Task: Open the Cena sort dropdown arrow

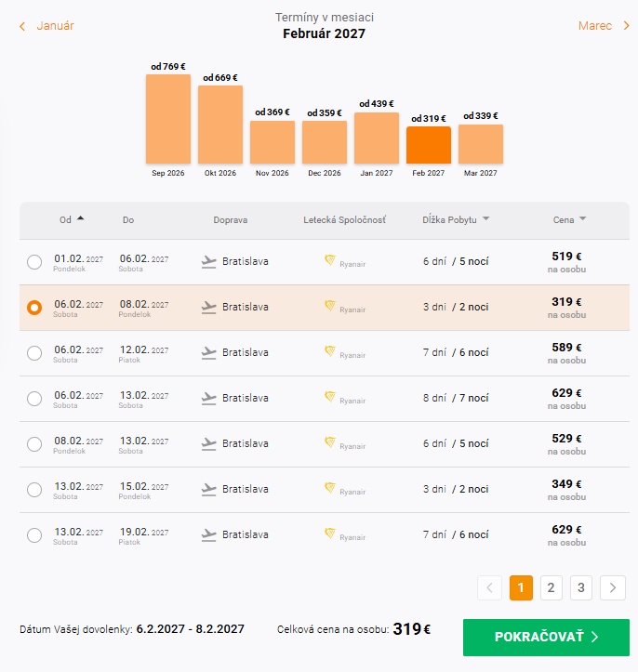Action: (x=582, y=218)
